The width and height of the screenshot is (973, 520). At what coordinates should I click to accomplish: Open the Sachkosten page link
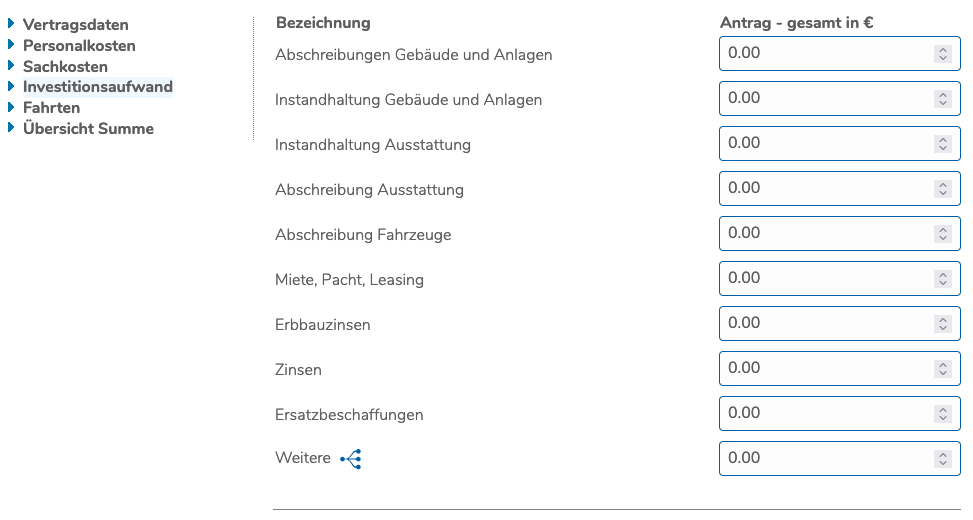65,66
